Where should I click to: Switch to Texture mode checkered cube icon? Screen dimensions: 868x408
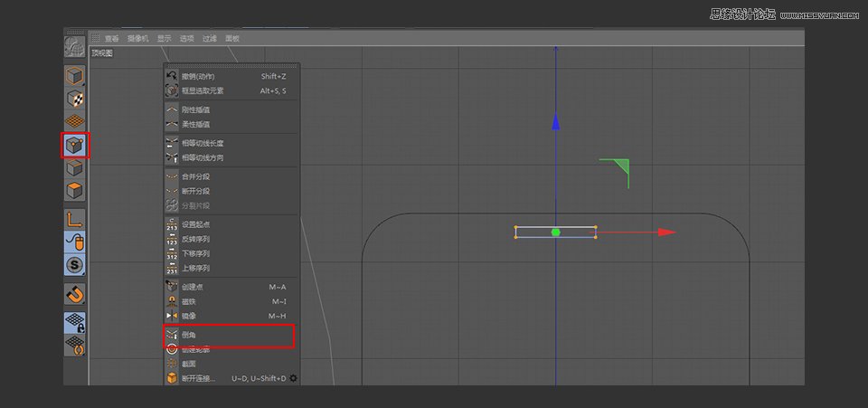coord(74,100)
